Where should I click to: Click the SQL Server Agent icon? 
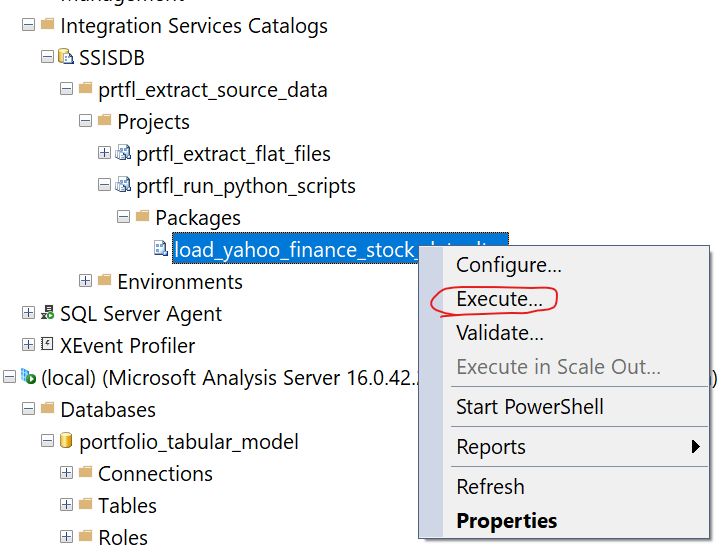point(47,314)
